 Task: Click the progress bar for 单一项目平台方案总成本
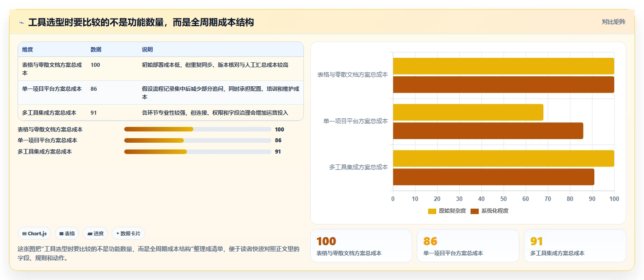(198, 140)
